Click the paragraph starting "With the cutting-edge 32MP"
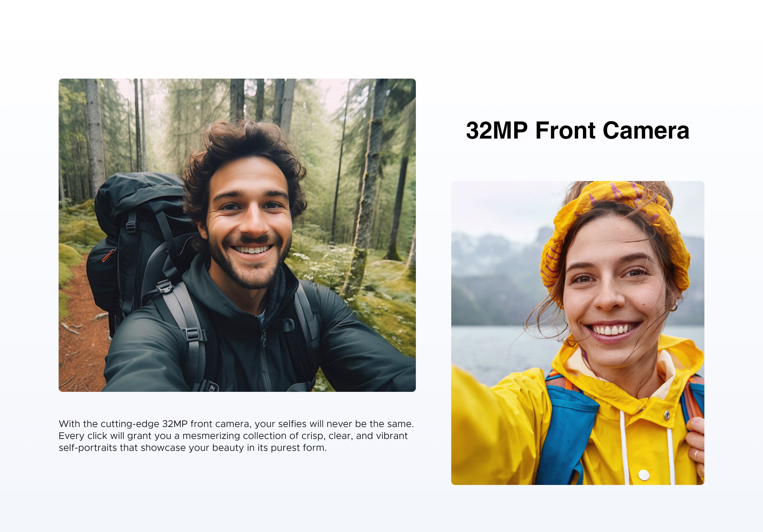The image size is (763, 532). click(236, 436)
